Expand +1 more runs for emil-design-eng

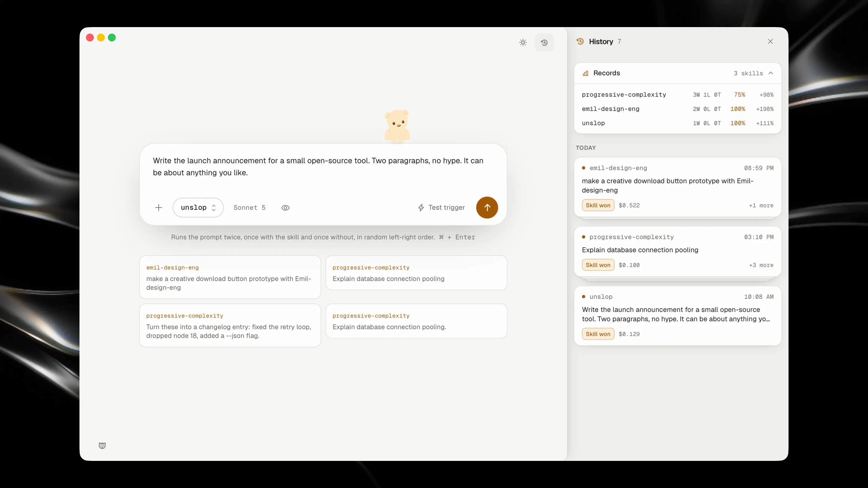761,206
